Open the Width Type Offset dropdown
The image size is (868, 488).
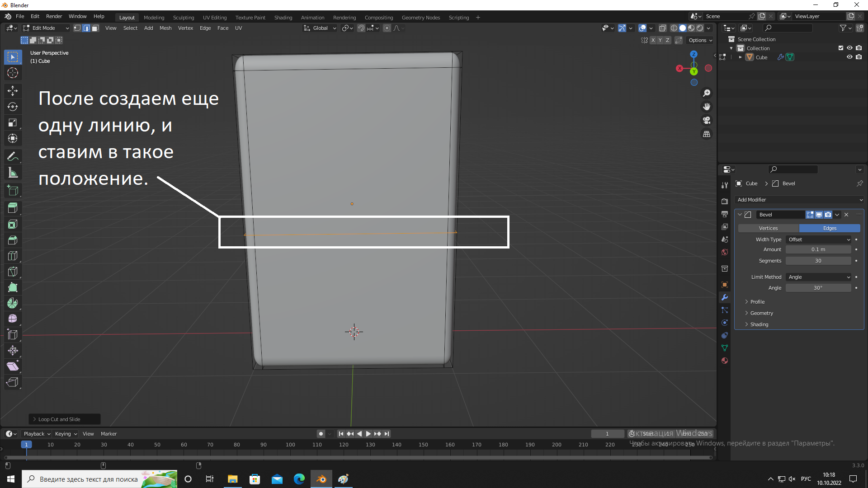tap(819, 239)
